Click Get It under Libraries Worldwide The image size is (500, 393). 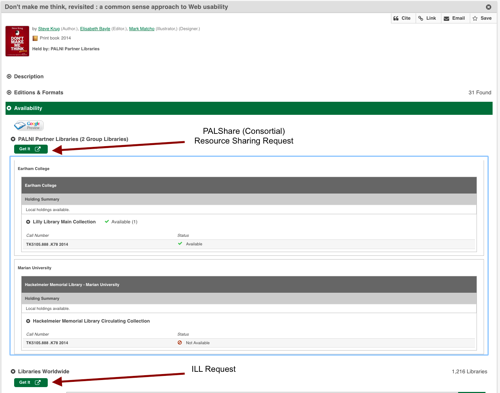[31, 382]
